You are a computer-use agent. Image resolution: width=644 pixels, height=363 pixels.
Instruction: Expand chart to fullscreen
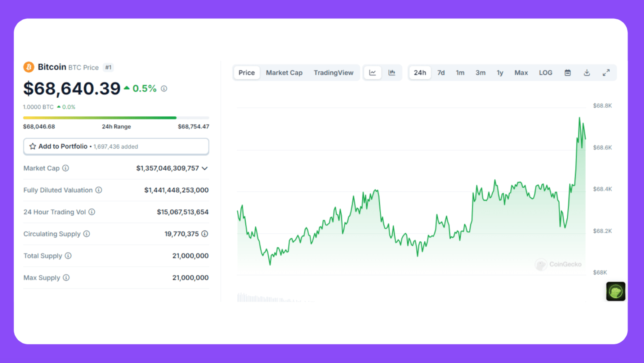coord(606,72)
